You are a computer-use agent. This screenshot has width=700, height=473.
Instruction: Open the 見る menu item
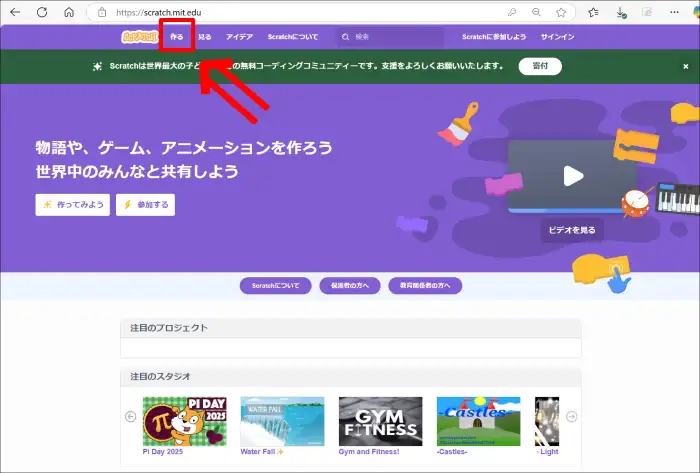[204, 37]
